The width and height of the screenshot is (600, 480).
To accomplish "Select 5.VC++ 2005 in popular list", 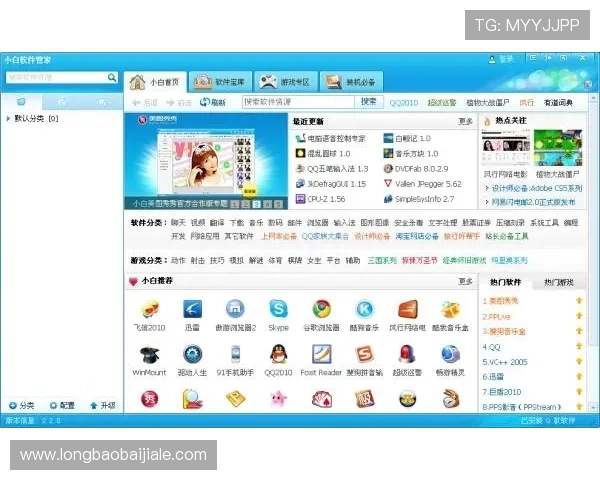I will 505,362.
